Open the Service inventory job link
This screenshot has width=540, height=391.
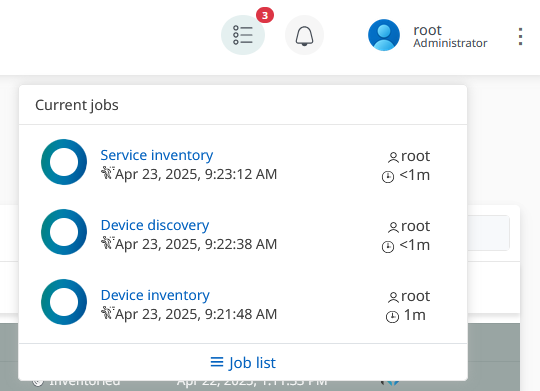(x=157, y=155)
